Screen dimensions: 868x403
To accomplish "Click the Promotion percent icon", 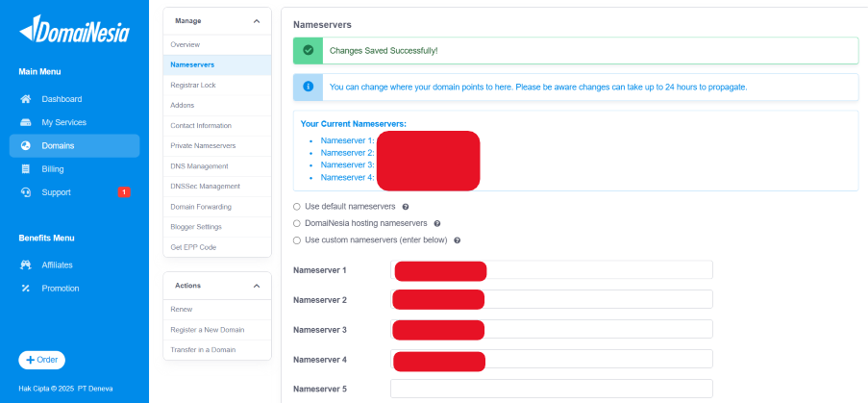I will [26, 289].
